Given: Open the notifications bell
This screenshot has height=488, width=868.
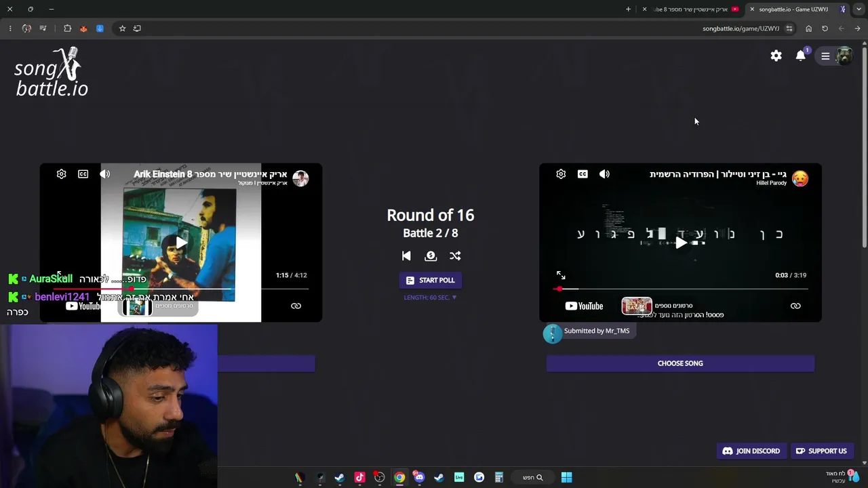Looking at the screenshot, I should [x=801, y=56].
